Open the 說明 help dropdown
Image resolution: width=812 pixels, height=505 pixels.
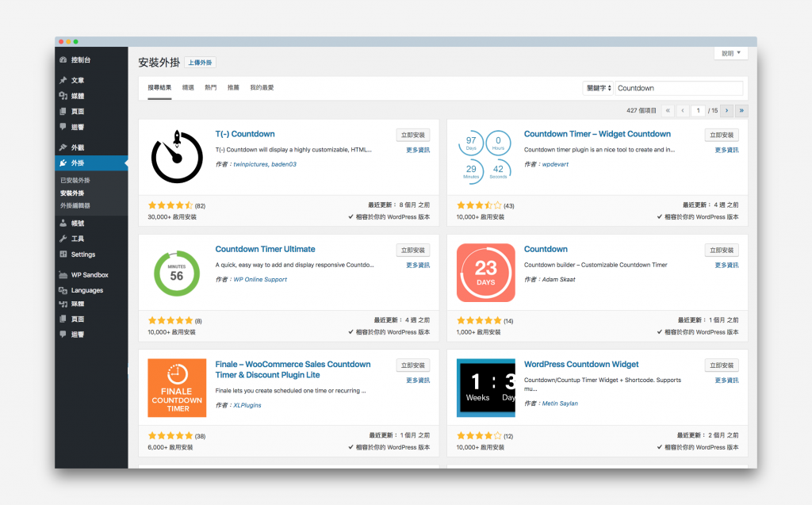click(730, 53)
